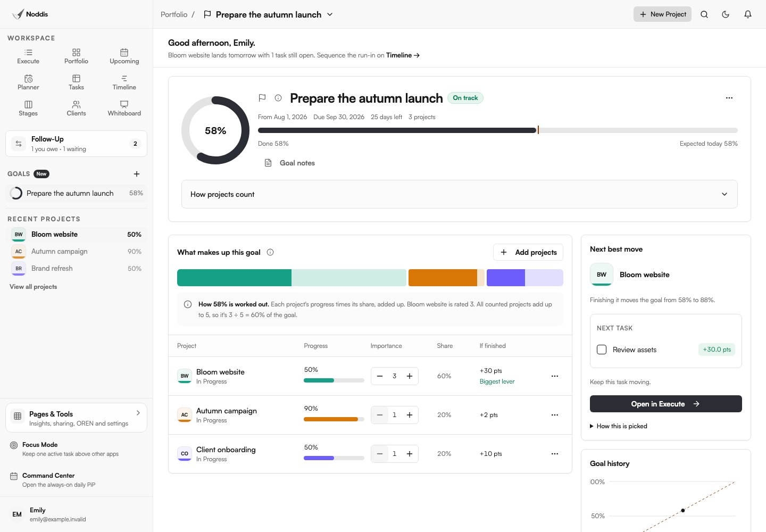Expand How this is picked details

[619, 426]
